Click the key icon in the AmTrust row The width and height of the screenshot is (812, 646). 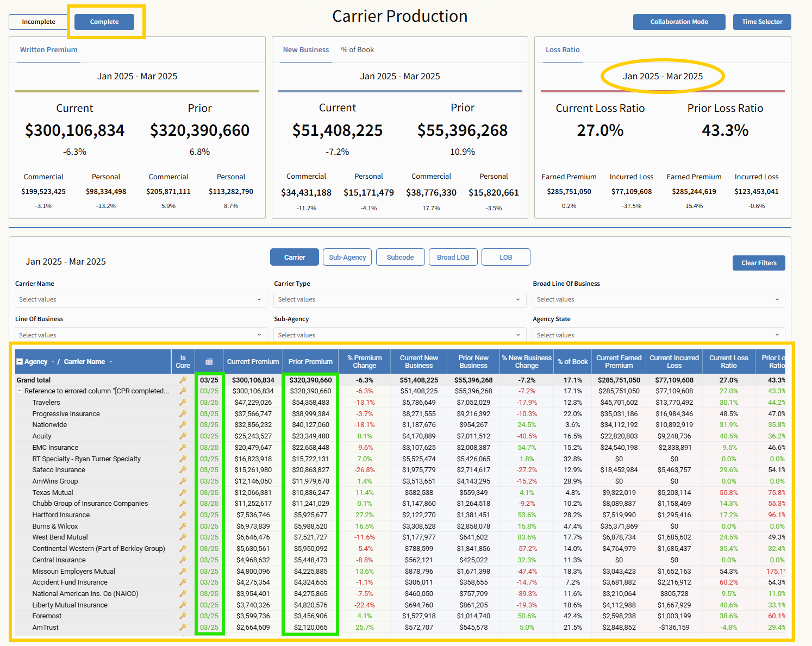[183, 628]
